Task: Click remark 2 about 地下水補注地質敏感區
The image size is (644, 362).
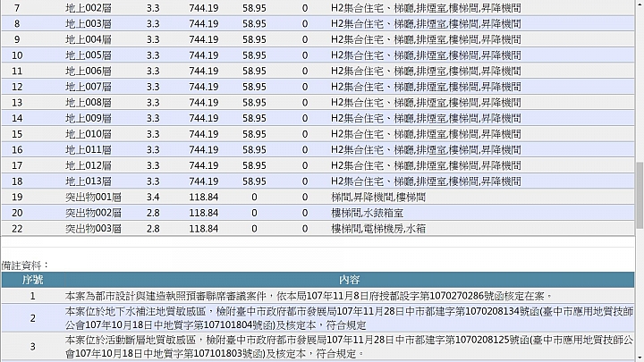Action: [x=349, y=318]
